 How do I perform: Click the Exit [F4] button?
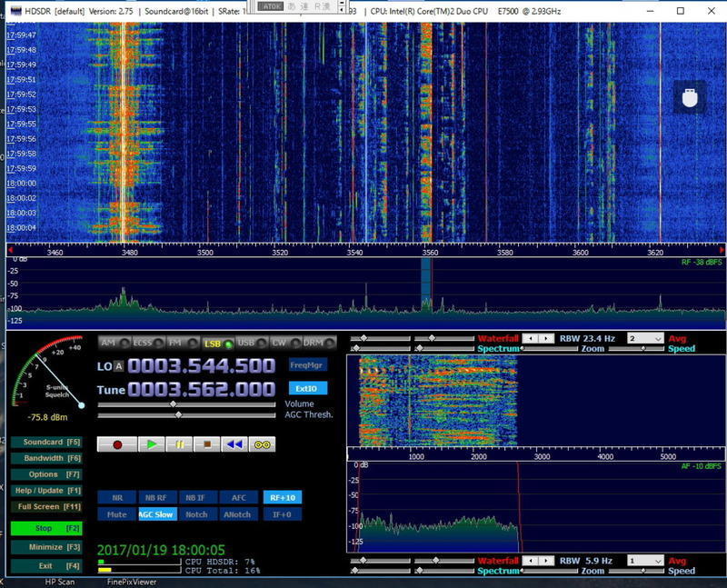tap(47, 566)
